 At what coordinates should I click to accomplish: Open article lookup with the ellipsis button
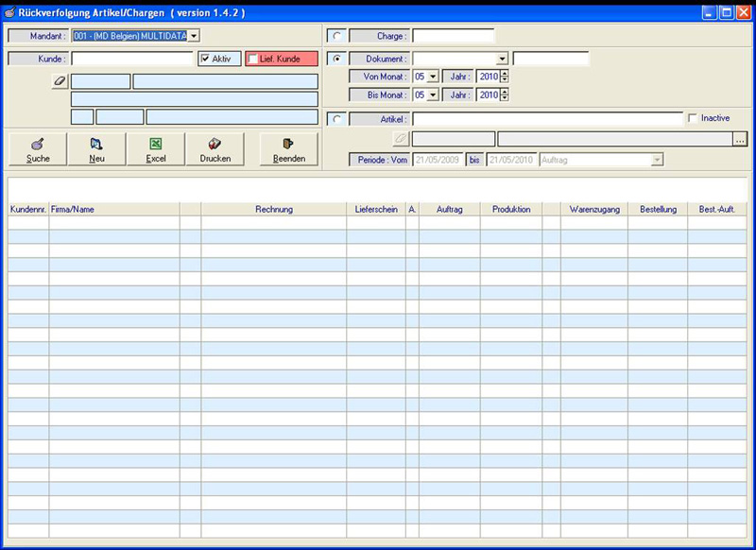point(740,139)
